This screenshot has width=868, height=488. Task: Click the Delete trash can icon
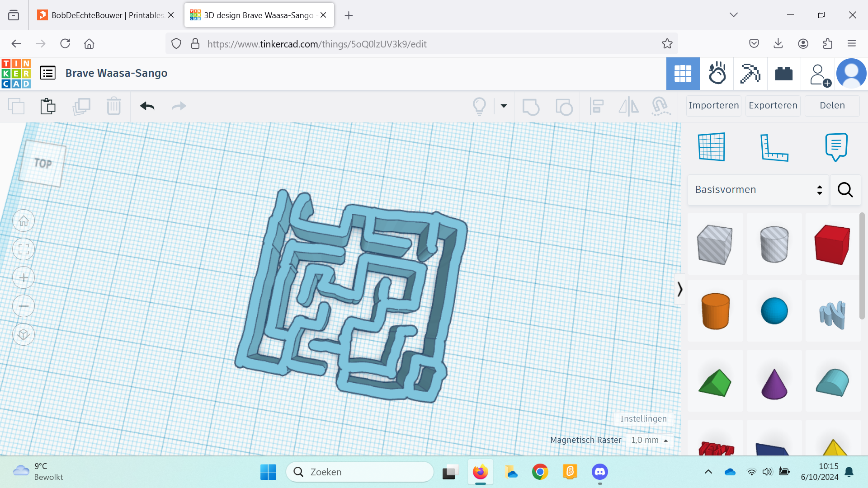(x=113, y=106)
